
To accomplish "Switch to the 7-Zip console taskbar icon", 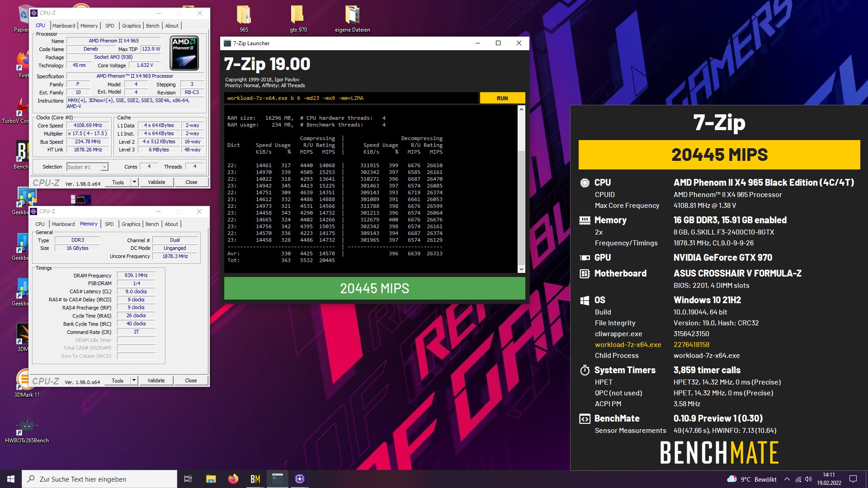I will pyautogui.click(x=278, y=479).
